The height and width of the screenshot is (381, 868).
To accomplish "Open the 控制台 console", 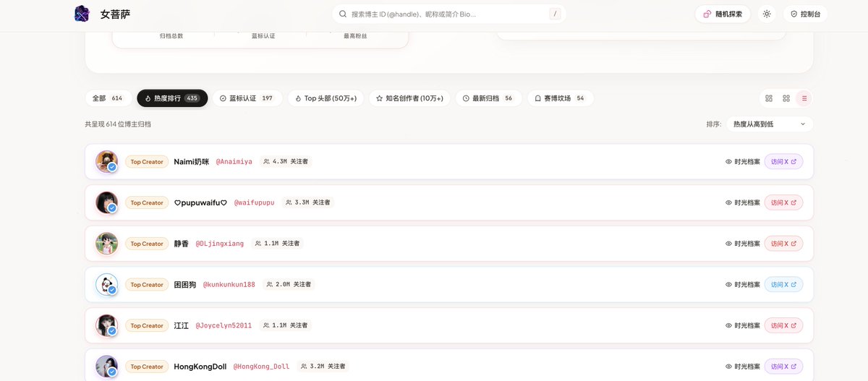I will pos(805,14).
